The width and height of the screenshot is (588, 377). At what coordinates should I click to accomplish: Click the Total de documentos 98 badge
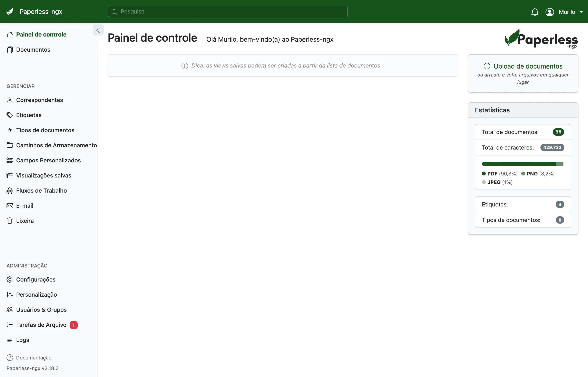pyautogui.click(x=558, y=132)
